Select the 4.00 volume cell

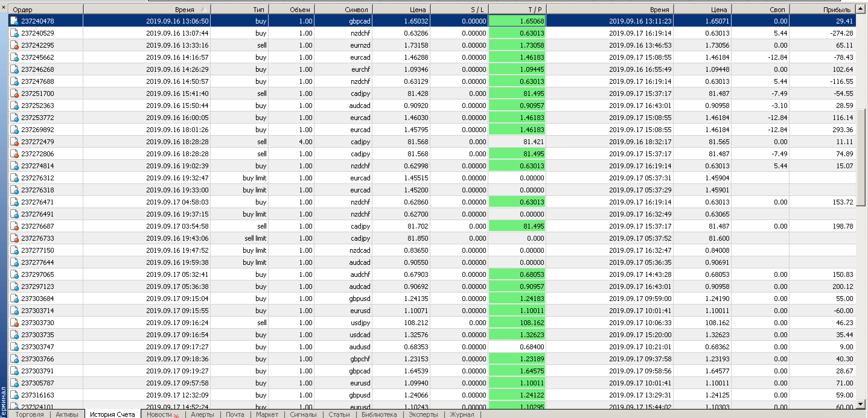point(292,142)
